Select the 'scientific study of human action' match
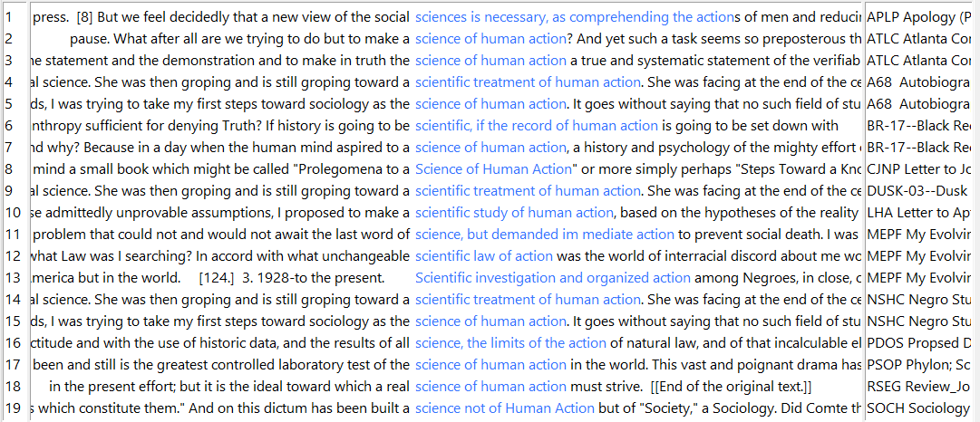 [514, 213]
